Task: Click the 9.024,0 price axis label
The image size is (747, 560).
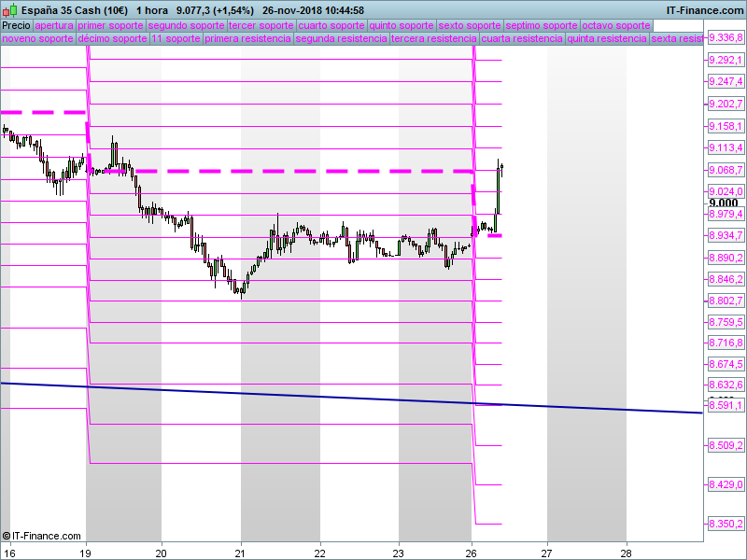Action: pyautogui.click(x=726, y=191)
